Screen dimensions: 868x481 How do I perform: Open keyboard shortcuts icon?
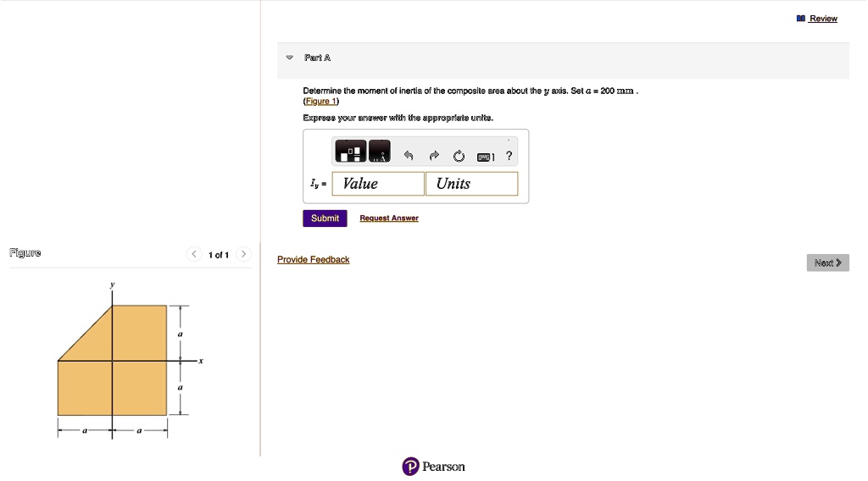(x=485, y=156)
